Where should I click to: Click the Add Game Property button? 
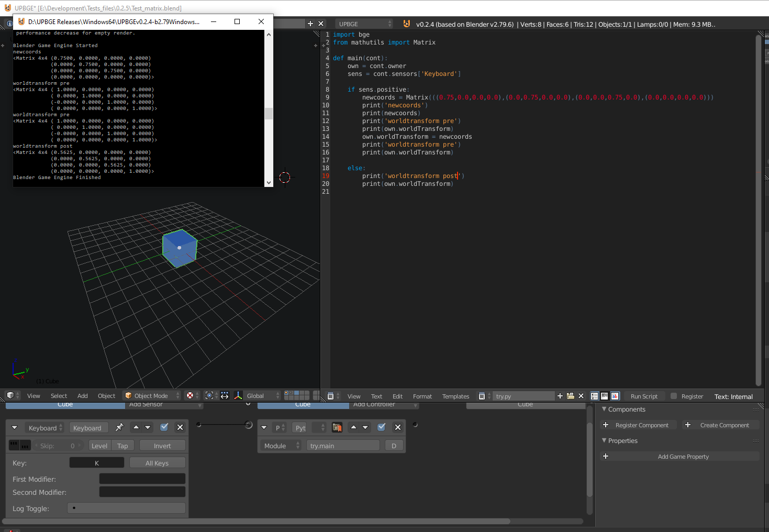[x=683, y=457]
